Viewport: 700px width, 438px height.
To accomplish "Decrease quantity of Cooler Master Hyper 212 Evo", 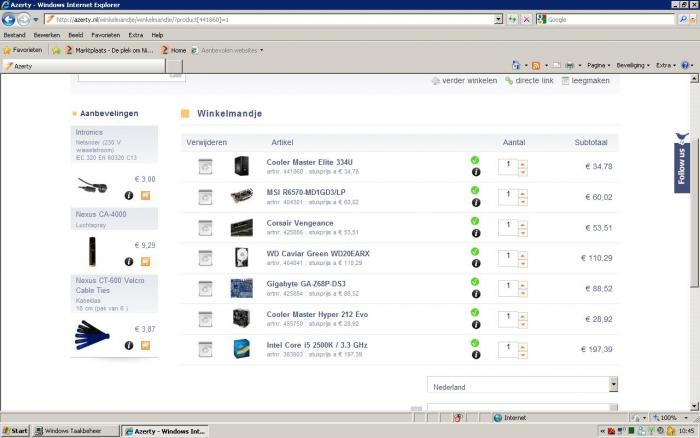I will point(523,323).
